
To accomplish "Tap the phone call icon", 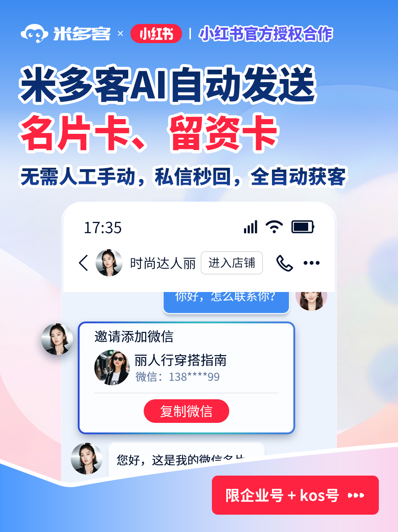I will tap(284, 263).
